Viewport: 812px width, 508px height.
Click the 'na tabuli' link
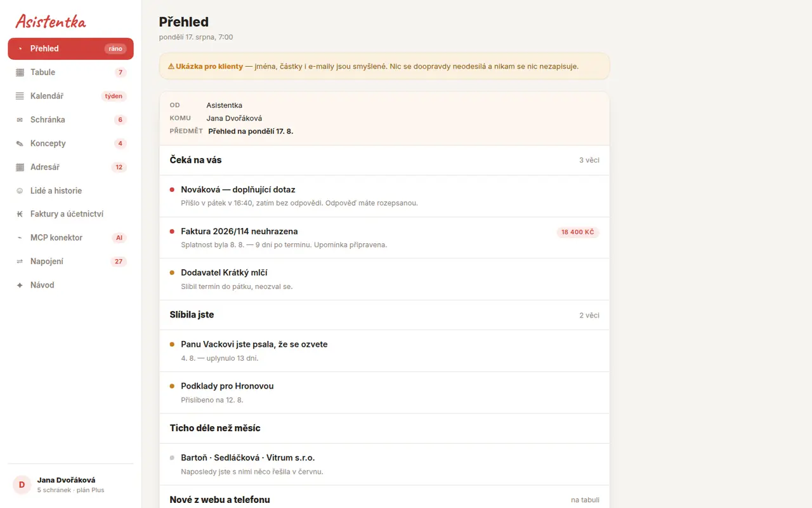click(x=585, y=500)
